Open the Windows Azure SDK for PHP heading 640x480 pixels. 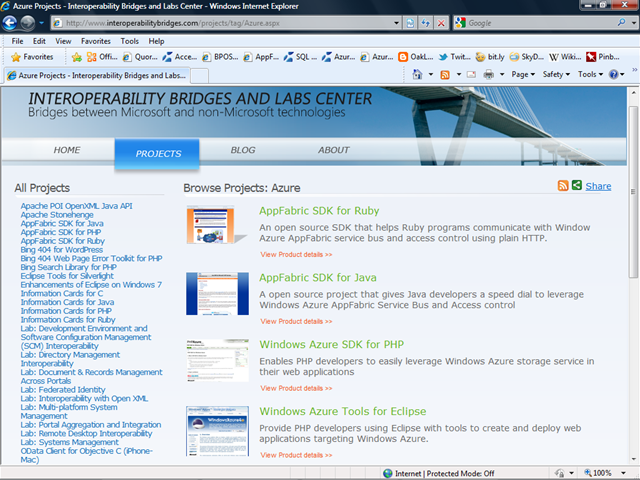pos(331,344)
